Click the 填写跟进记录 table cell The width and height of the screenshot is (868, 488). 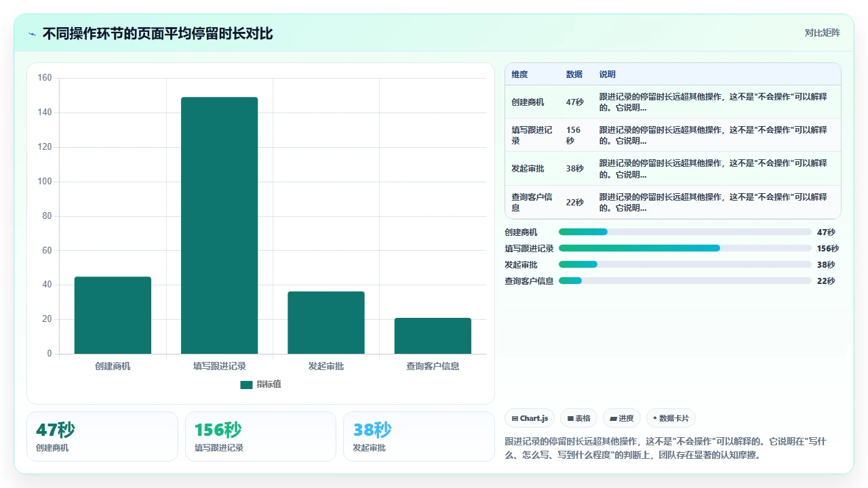point(532,135)
